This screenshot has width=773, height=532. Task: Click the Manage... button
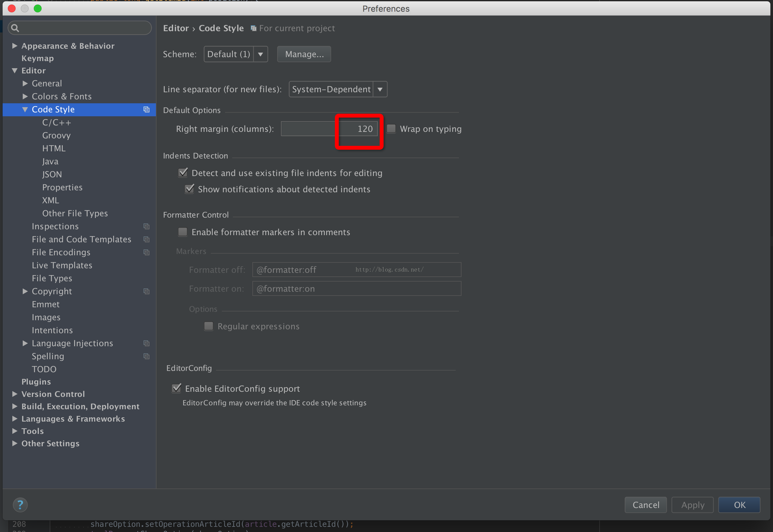(304, 54)
